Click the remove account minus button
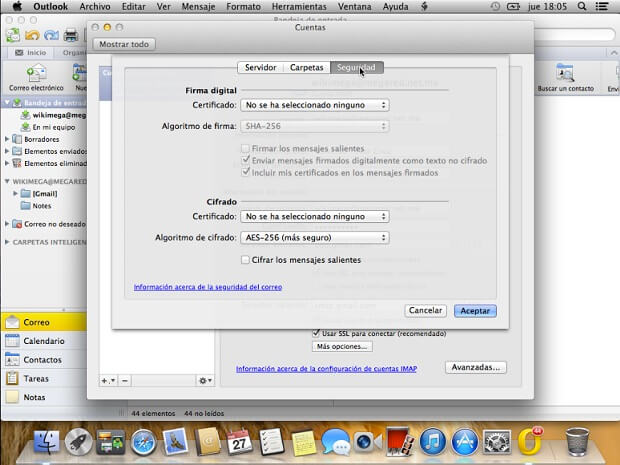Image resolution: width=620 pixels, height=465 pixels. coord(125,380)
